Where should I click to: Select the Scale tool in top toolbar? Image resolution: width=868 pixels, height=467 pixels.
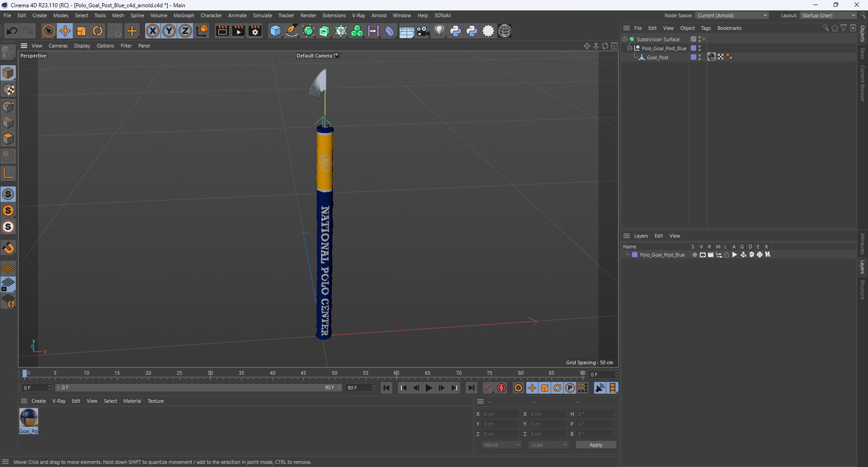tap(81, 31)
